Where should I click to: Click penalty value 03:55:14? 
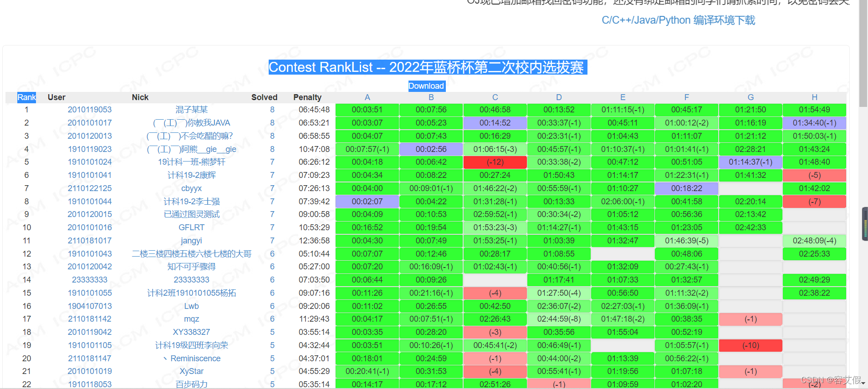(314, 332)
